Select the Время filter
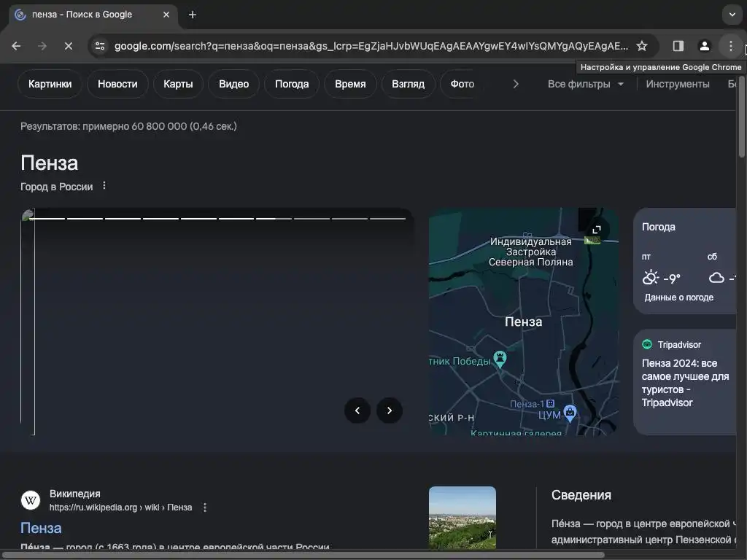Screen dimensions: 747x560 pyautogui.click(x=351, y=84)
